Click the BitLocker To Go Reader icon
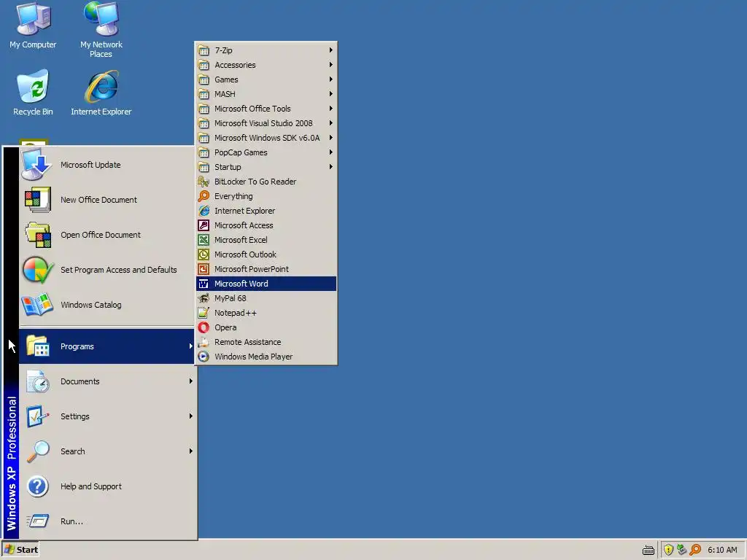This screenshot has width=747, height=560. coord(204,182)
